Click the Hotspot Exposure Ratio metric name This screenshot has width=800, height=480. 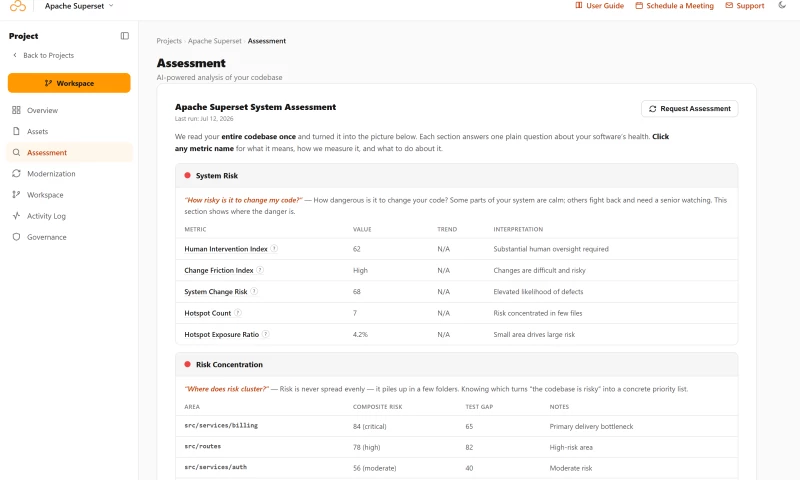pyautogui.click(x=221, y=335)
